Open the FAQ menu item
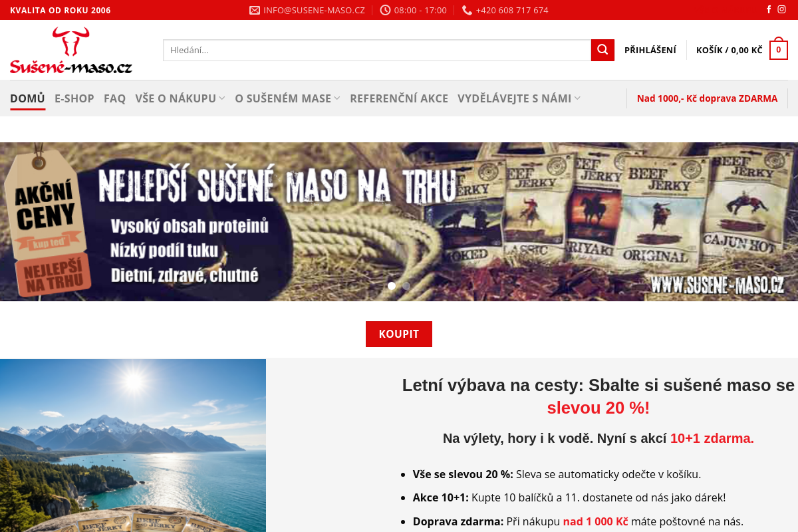Viewport: 798px width, 532px height. pyautogui.click(x=114, y=98)
